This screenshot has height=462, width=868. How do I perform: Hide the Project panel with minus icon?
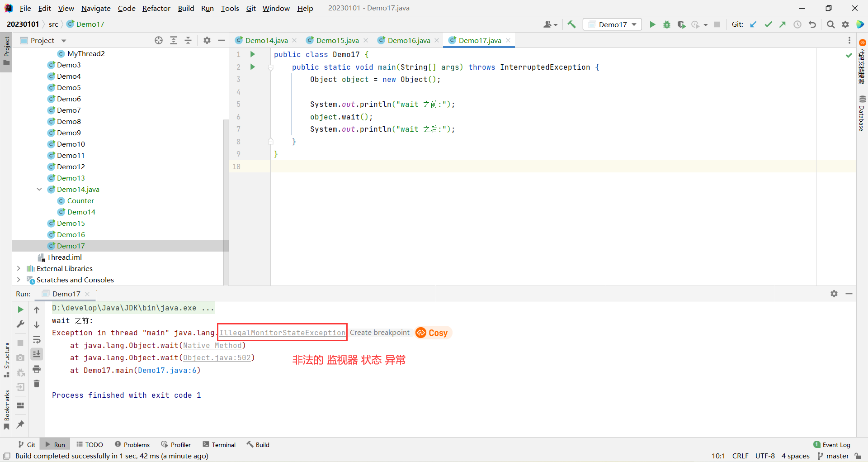(x=222, y=41)
